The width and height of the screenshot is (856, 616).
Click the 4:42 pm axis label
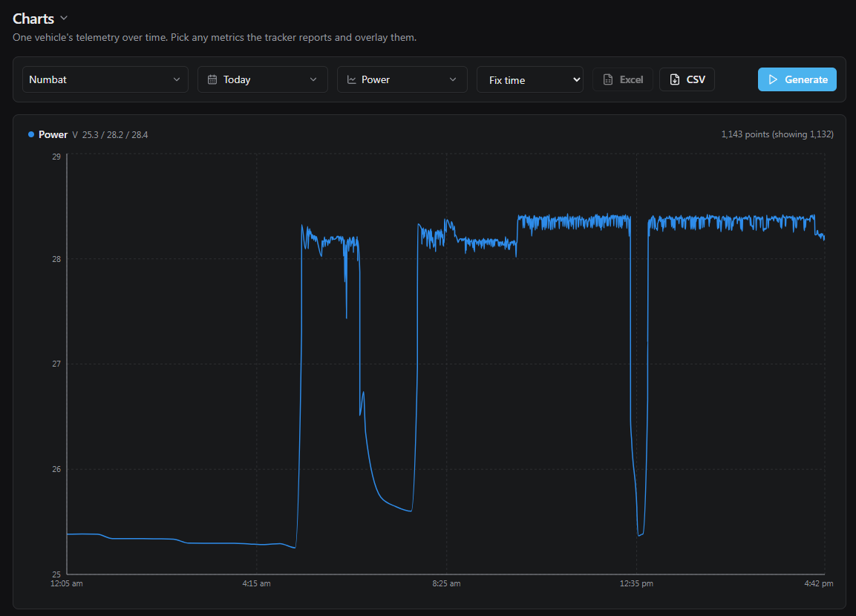[x=819, y=583]
